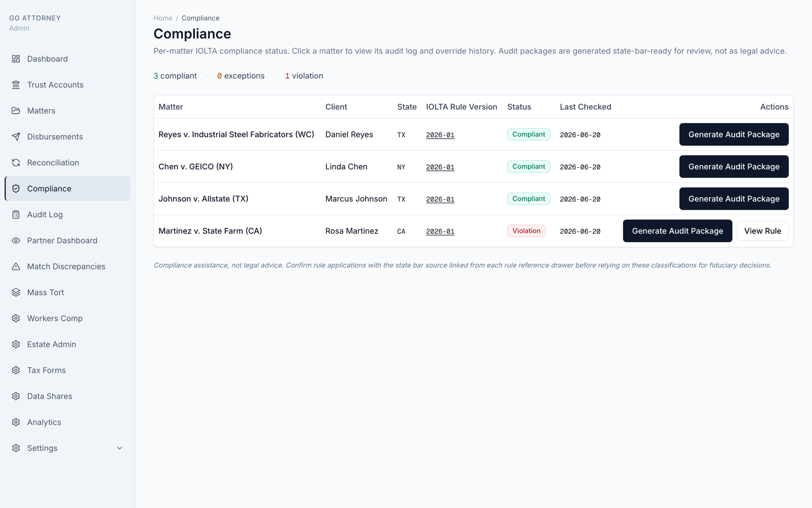Image resolution: width=812 pixels, height=508 pixels.
Task: Open the Matters page
Action: pos(67,111)
